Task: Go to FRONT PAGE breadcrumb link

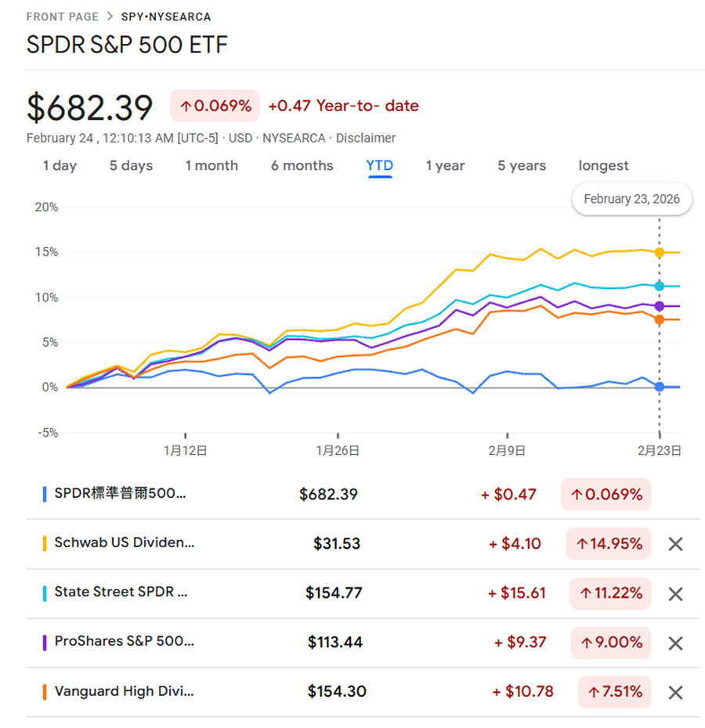Action: pyautogui.click(x=63, y=16)
